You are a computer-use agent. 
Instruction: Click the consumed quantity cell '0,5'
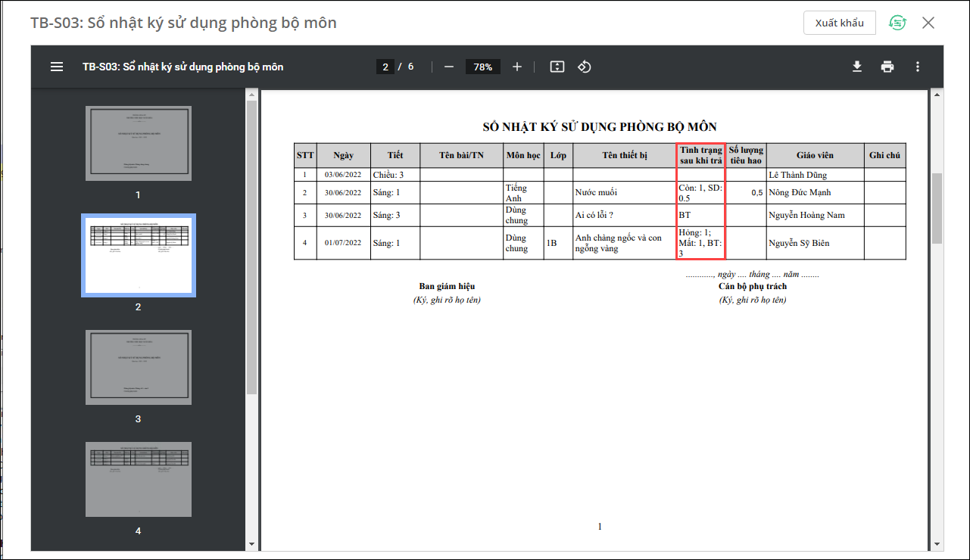(x=746, y=192)
